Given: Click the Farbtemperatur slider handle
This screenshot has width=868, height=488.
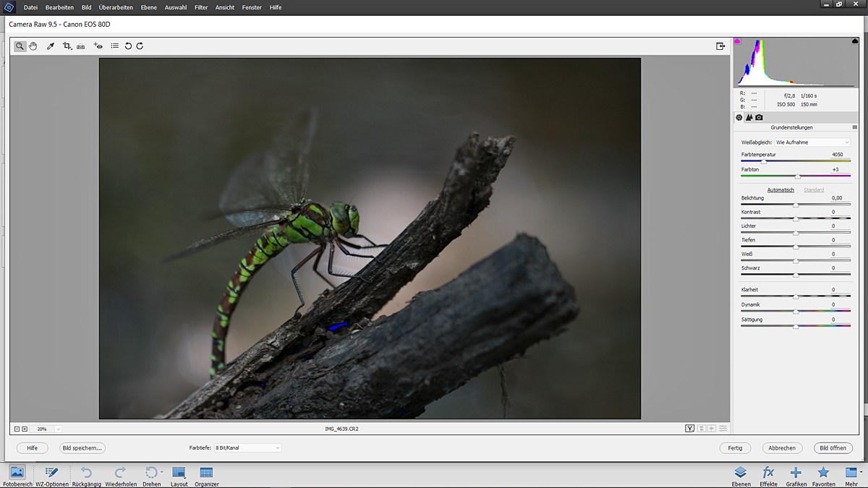Looking at the screenshot, I should (x=764, y=161).
